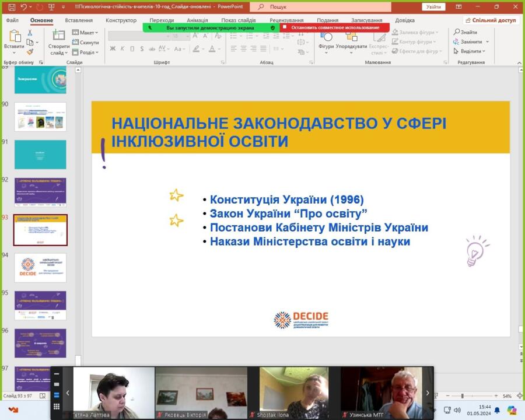Click the volume speaker icon in system tray
Screen dimensions: 525x420
tap(457, 410)
